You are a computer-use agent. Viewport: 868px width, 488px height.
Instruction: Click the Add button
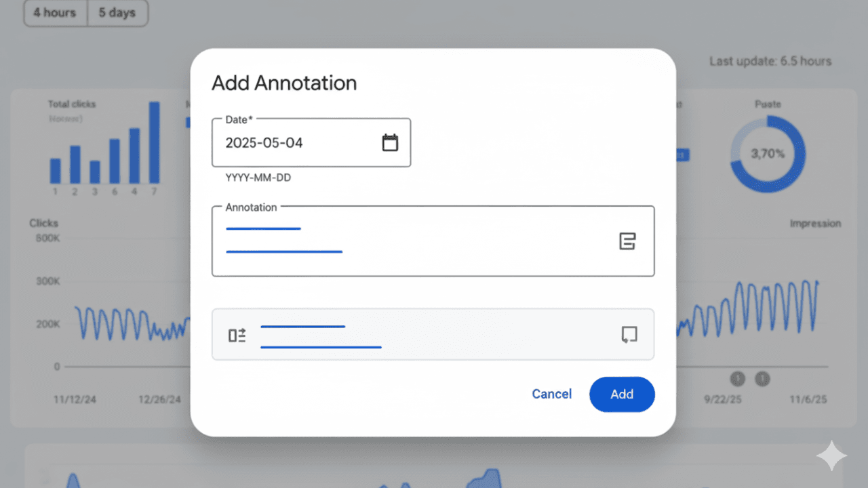tap(622, 394)
